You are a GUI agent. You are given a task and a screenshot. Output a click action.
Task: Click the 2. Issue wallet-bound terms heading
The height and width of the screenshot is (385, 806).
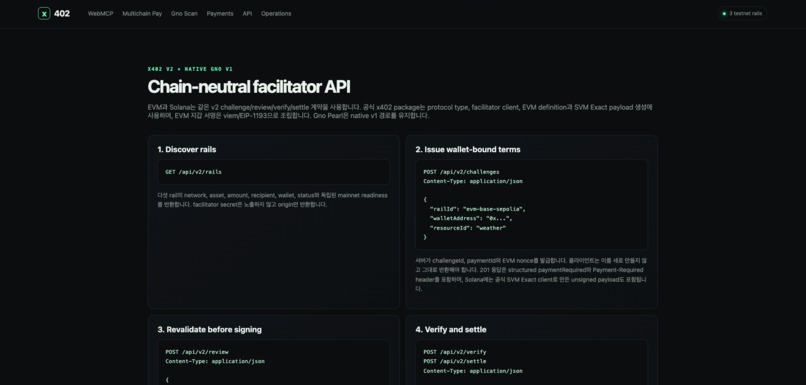[x=468, y=150]
